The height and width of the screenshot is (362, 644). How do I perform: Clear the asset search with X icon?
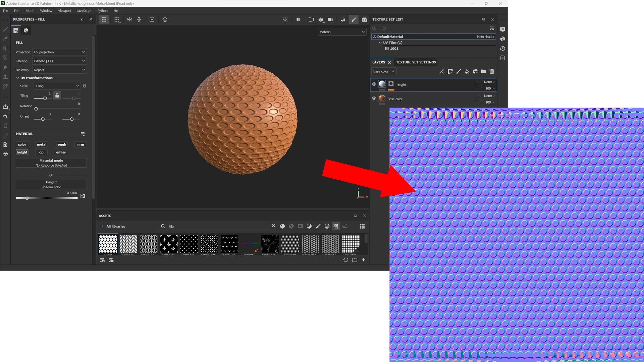point(273,226)
